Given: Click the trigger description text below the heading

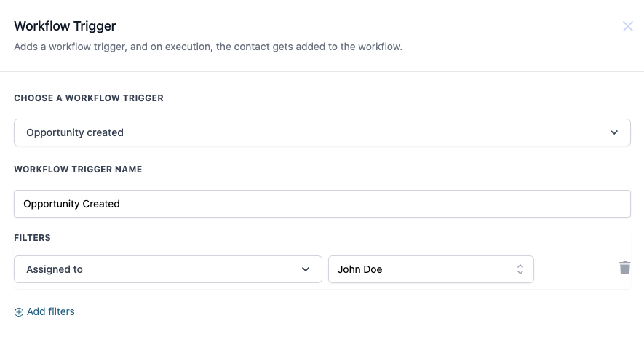Looking at the screenshot, I should pyautogui.click(x=208, y=47).
